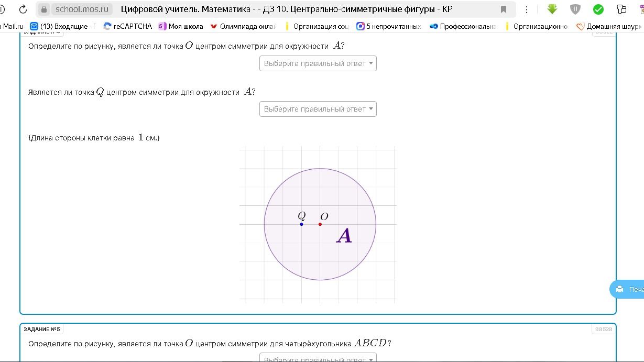Click the blue point Q in the circle

pyautogui.click(x=301, y=224)
